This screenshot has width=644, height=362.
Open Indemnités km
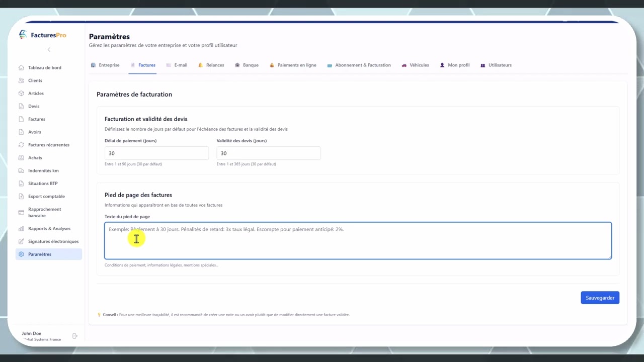click(x=49, y=170)
